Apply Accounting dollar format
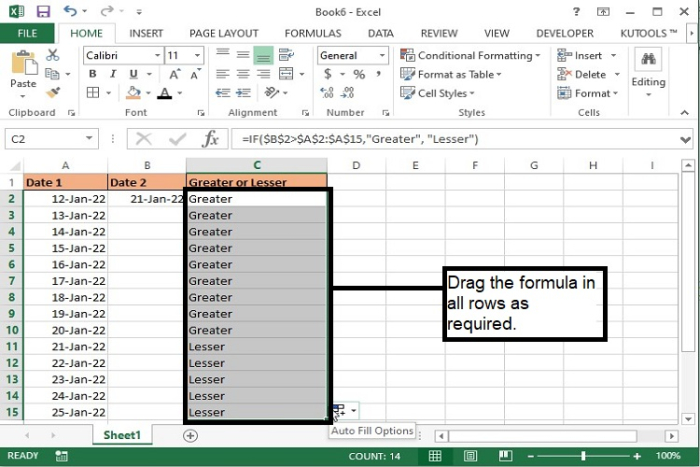The height and width of the screenshot is (467, 700). click(328, 74)
